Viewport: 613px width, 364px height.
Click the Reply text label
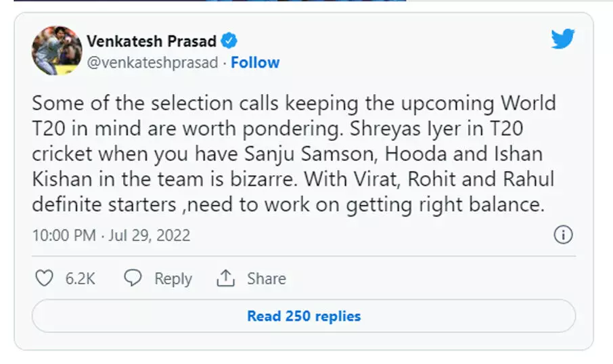tap(173, 279)
